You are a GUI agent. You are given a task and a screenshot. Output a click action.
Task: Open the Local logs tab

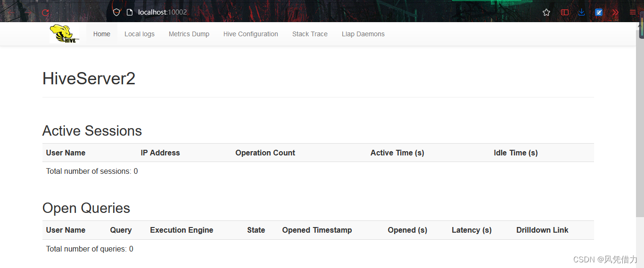click(140, 34)
